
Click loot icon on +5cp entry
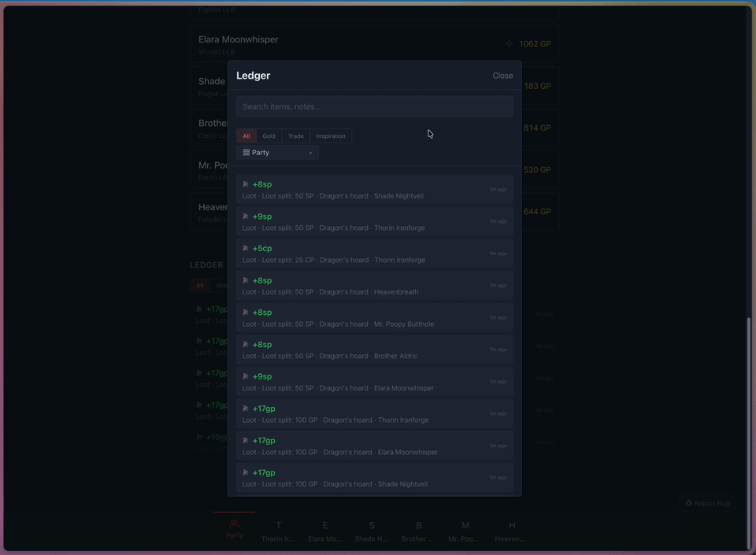[246, 248]
